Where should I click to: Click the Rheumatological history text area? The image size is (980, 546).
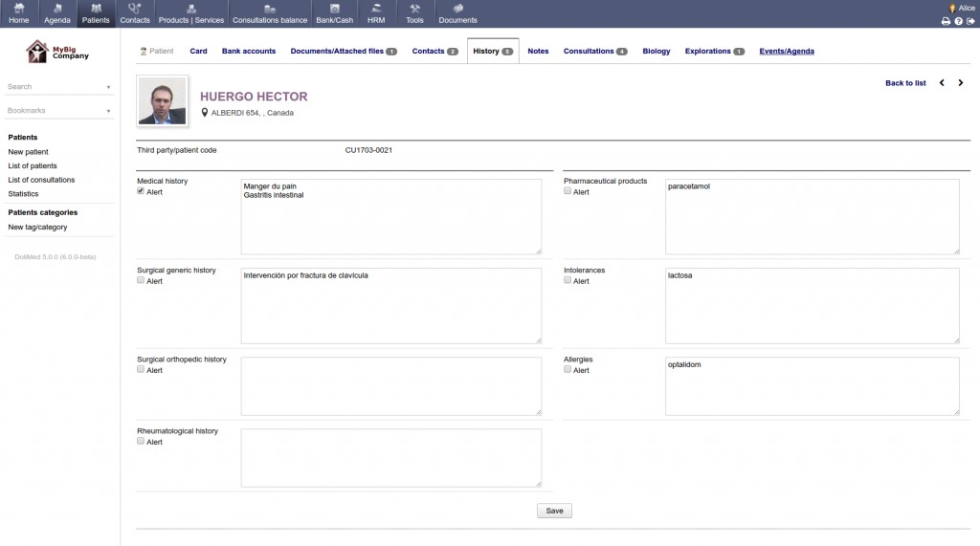tap(391, 458)
